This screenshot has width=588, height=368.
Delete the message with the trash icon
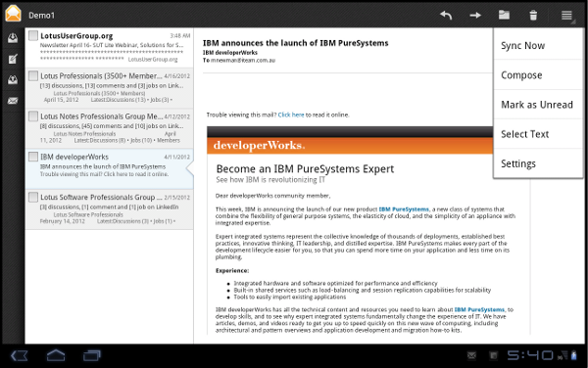[x=533, y=16]
